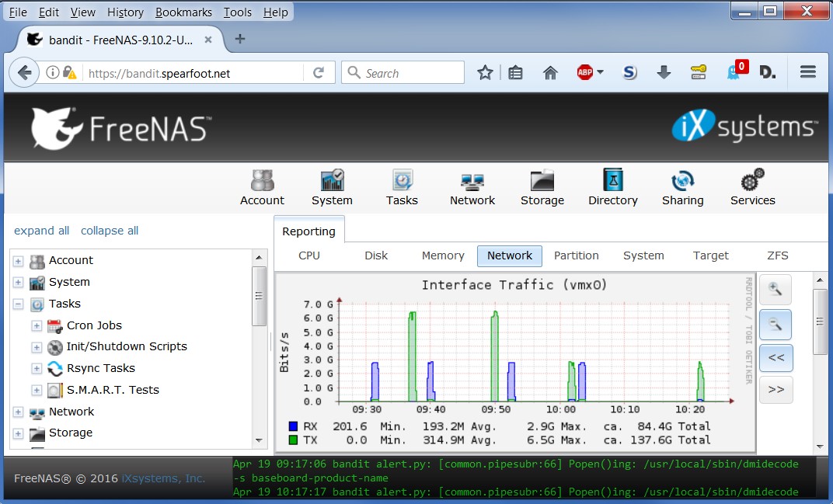Expand the Cron Jobs tree node
833x504 pixels.
pyautogui.click(x=37, y=326)
